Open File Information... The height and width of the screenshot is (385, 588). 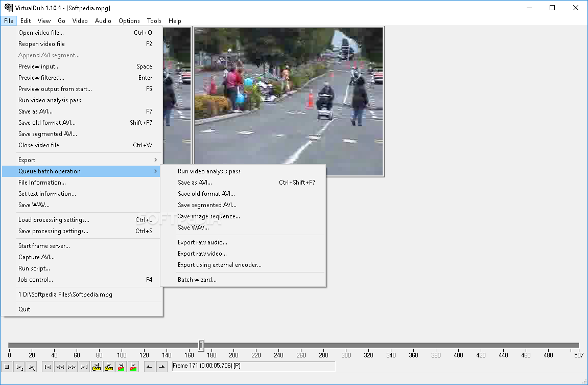82,183
